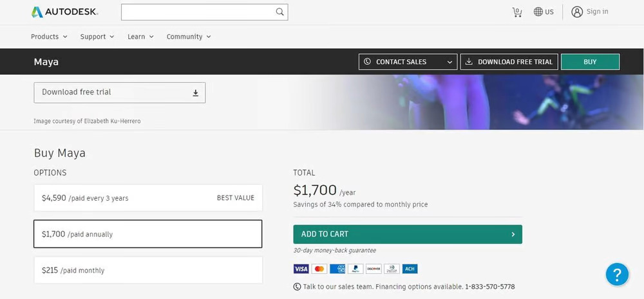Viewport: 644px width, 299px height.
Task: Click the green Buy button
Action: click(x=590, y=62)
